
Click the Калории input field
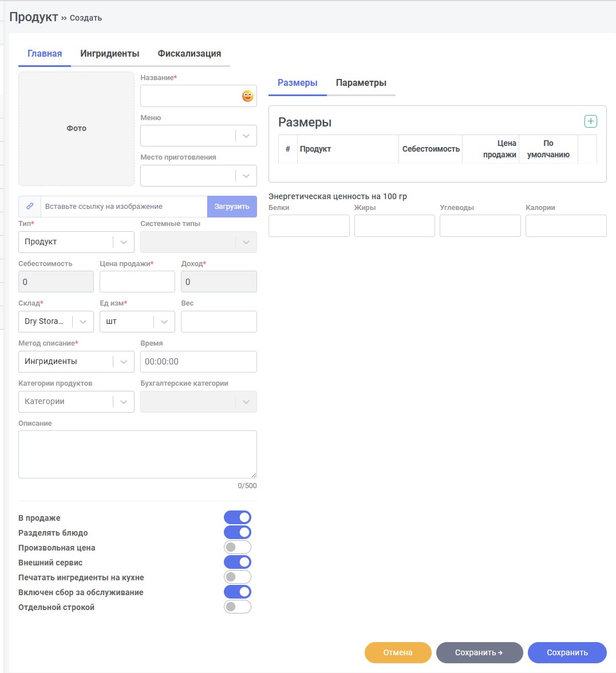[566, 225]
